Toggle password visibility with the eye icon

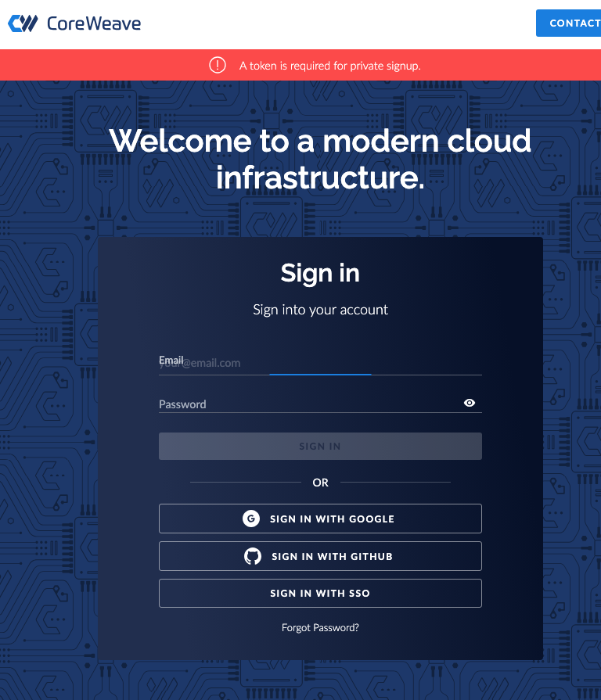pyautogui.click(x=470, y=403)
